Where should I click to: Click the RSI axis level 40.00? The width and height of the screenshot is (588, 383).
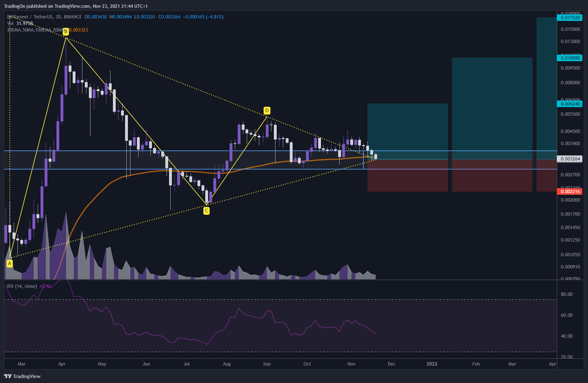tap(566, 336)
